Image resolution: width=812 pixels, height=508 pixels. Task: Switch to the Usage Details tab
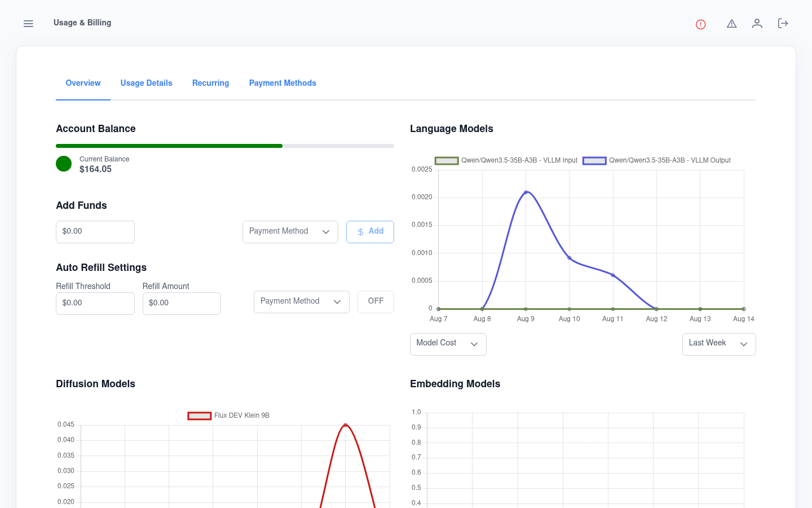click(147, 84)
